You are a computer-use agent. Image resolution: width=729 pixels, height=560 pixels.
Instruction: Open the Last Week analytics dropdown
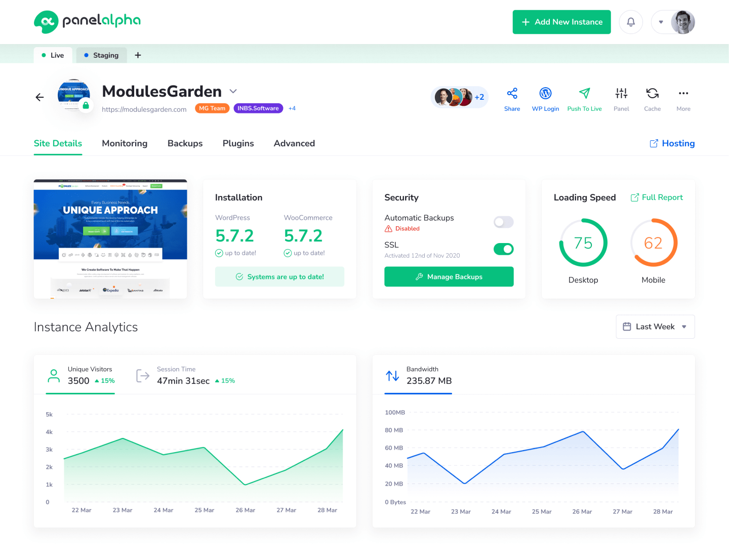tap(655, 327)
